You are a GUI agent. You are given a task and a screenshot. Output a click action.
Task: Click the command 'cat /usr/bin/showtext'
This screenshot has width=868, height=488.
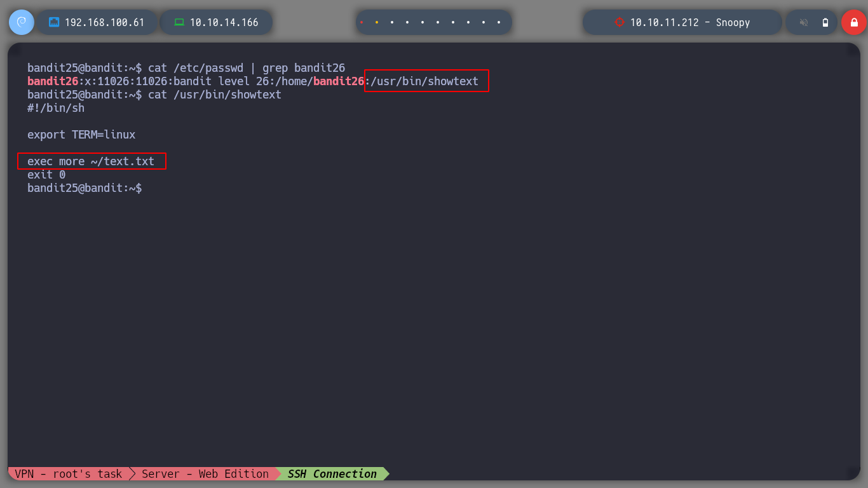[x=215, y=95]
